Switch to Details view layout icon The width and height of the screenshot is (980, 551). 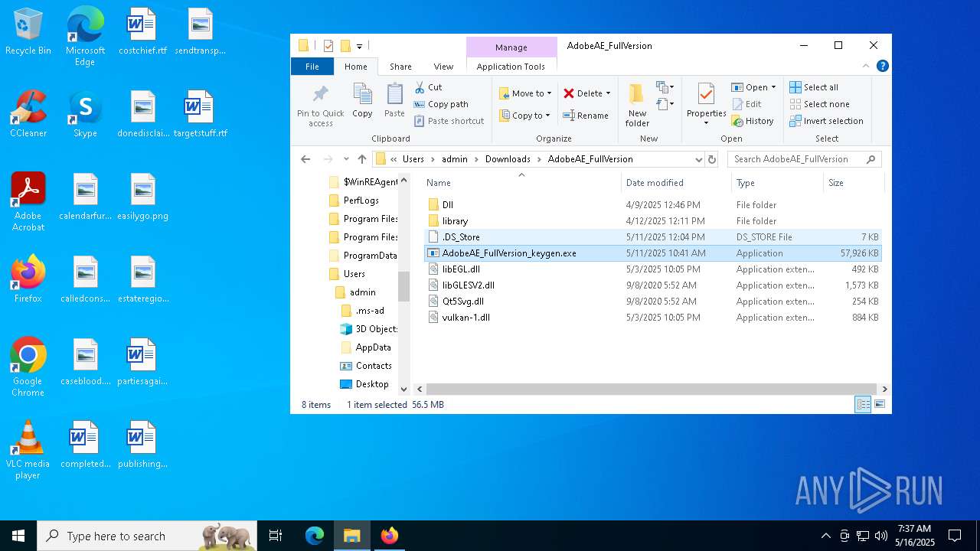coord(863,404)
